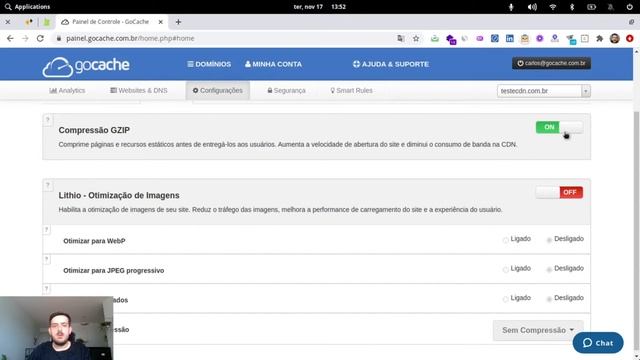Screen dimensions: 640x360
Task: Open volume control in system tray
Action: click(532, 7)
